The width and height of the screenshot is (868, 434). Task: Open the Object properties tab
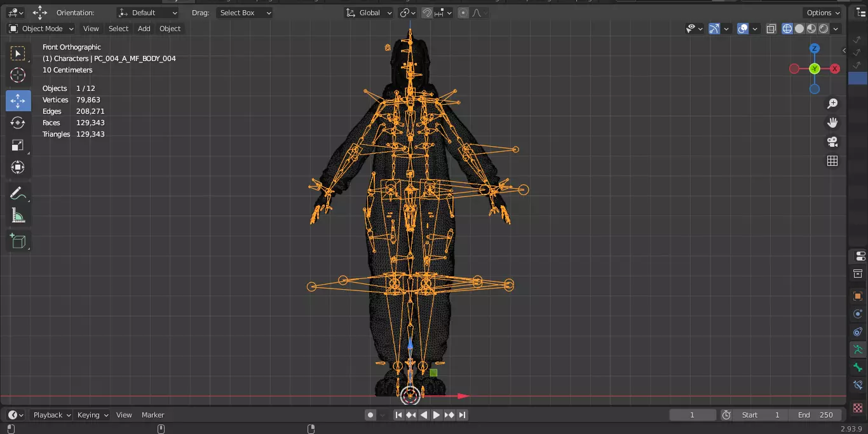pyautogui.click(x=858, y=296)
